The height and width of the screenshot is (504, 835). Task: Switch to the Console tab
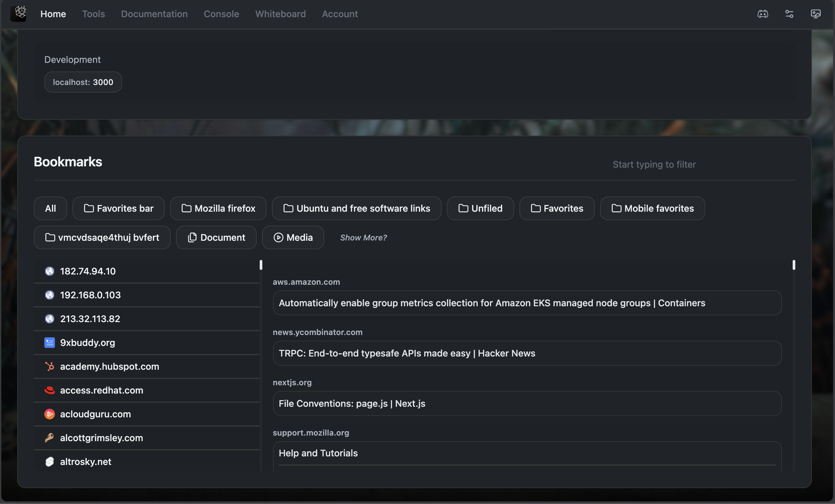(x=221, y=14)
